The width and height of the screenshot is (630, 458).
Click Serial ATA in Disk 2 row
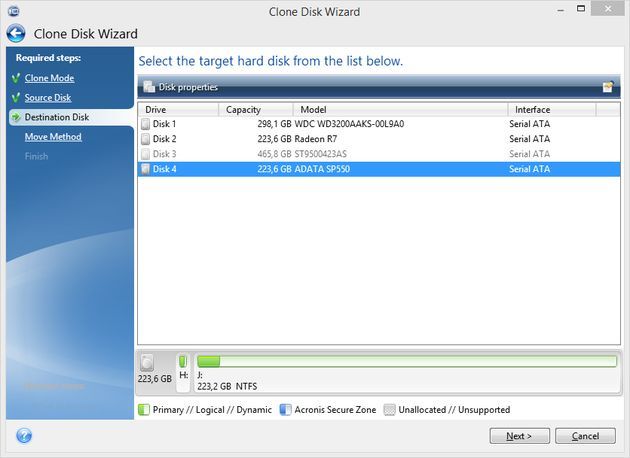point(530,139)
